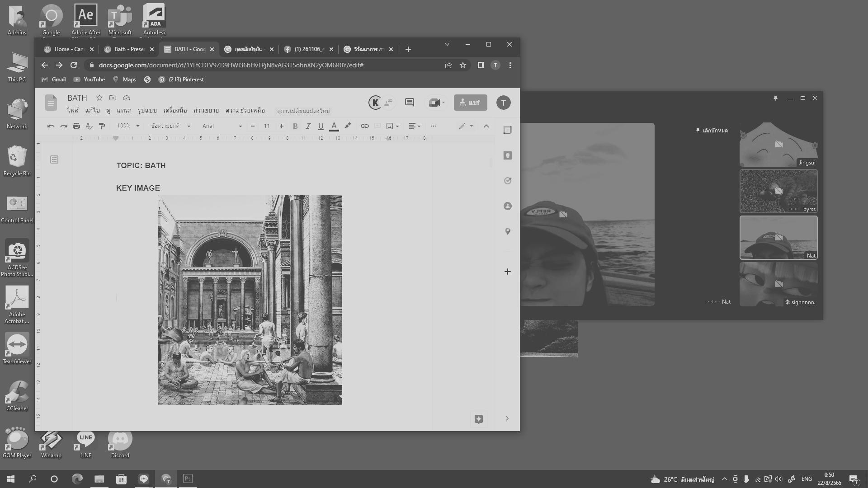This screenshot has width=868, height=488.
Task: Select the highlight color marker icon
Action: [x=348, y=126]
